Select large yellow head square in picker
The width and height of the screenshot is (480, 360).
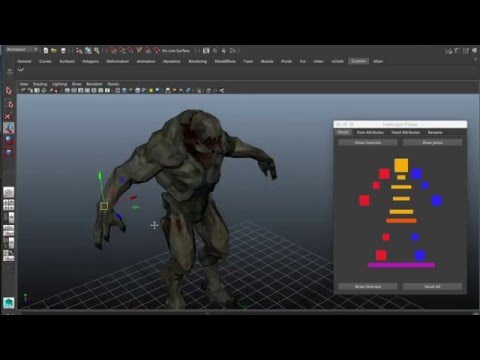pos(401,165)
